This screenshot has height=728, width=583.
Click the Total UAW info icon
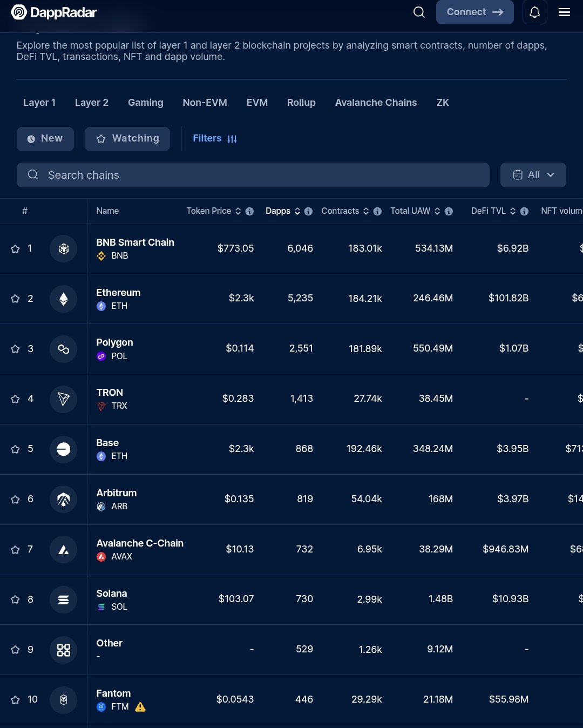[449, 211]
